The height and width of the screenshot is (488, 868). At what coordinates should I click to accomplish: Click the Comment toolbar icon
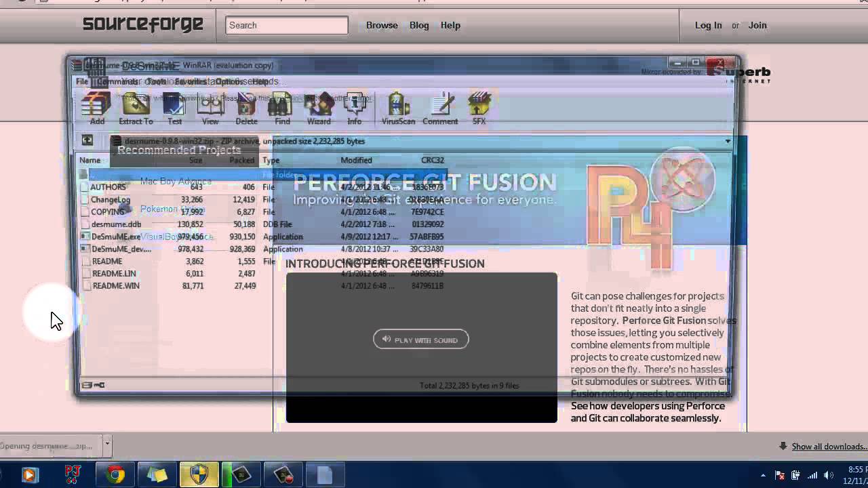click(440, 108)
